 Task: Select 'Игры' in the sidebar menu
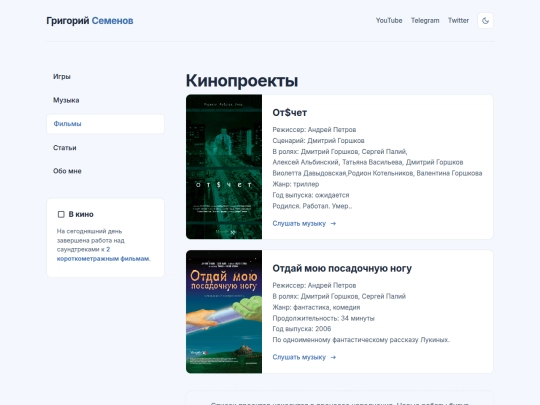click(105, 76)
